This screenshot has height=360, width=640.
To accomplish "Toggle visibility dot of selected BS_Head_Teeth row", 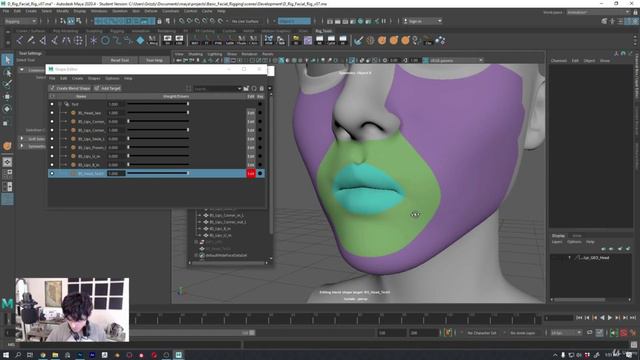I will coord(52,173).
